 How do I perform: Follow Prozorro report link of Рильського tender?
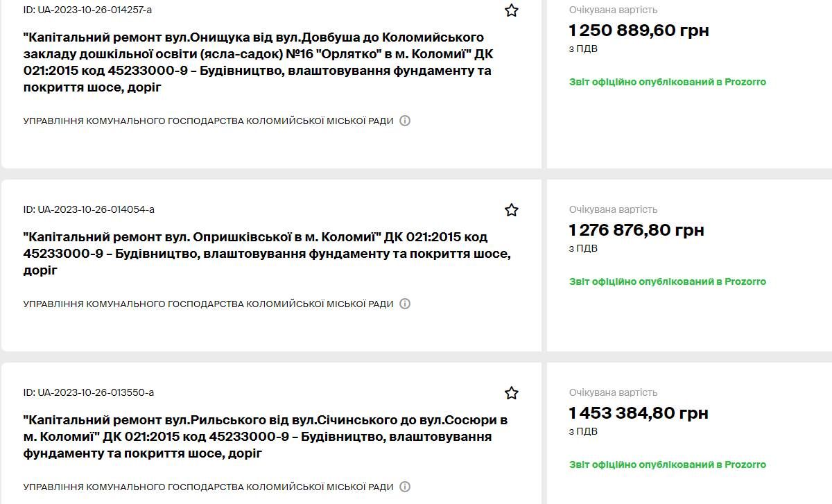pyautogui.click(x=666, y=464)
